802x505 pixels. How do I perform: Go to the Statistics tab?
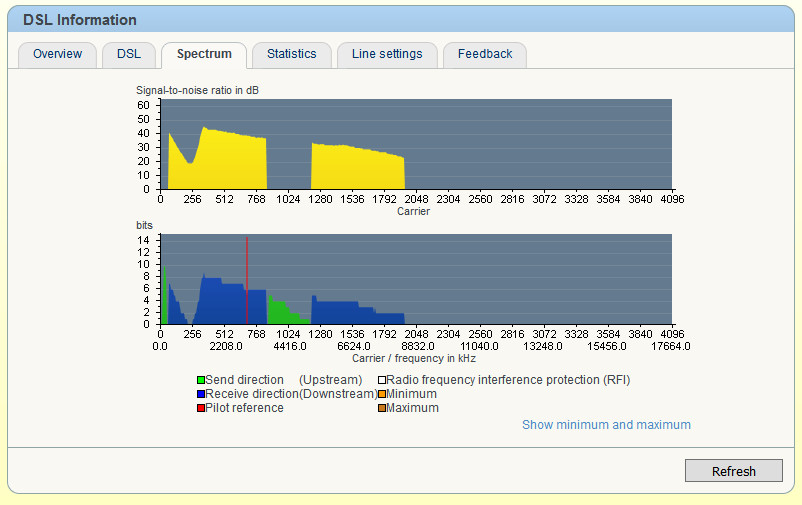tap(291, 54)
